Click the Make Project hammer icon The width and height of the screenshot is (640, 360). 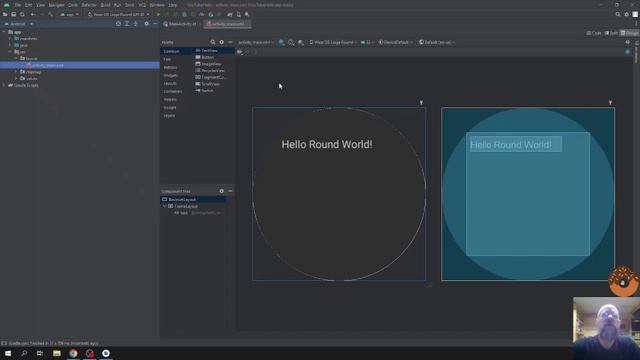(51, 14)
